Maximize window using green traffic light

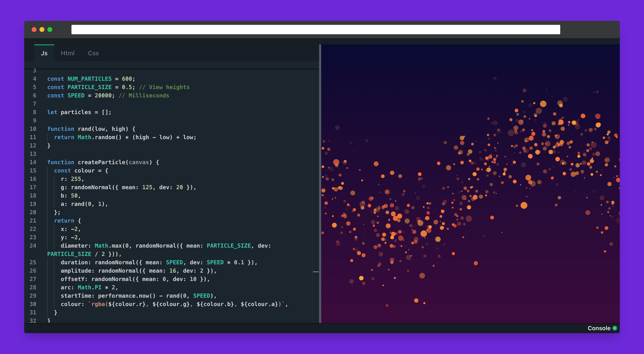50,29
